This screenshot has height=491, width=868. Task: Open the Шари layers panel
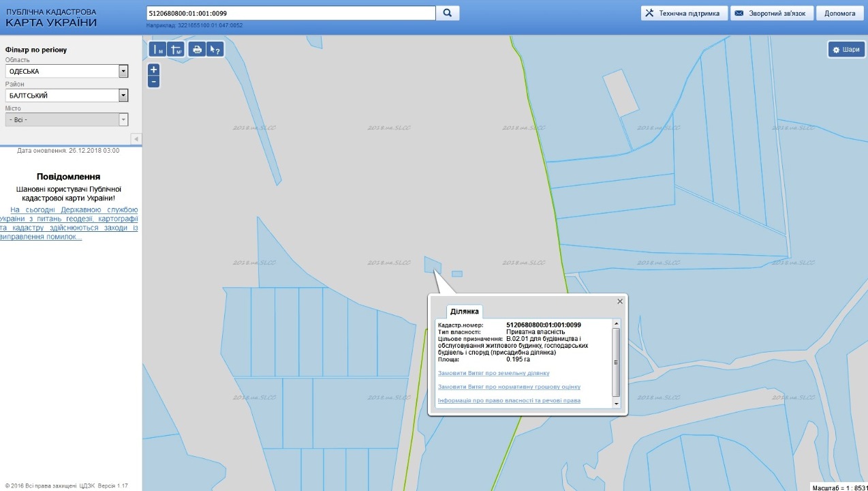coord(846,50)
